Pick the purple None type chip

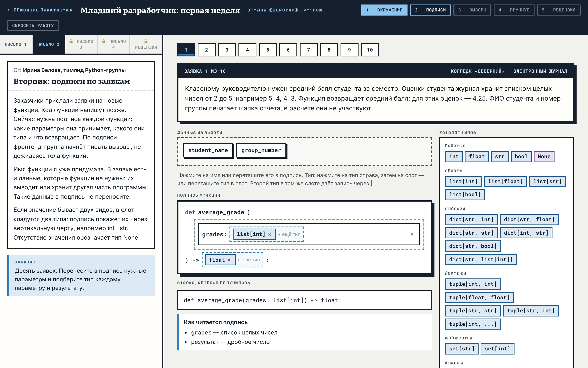[x=544, y=156]
